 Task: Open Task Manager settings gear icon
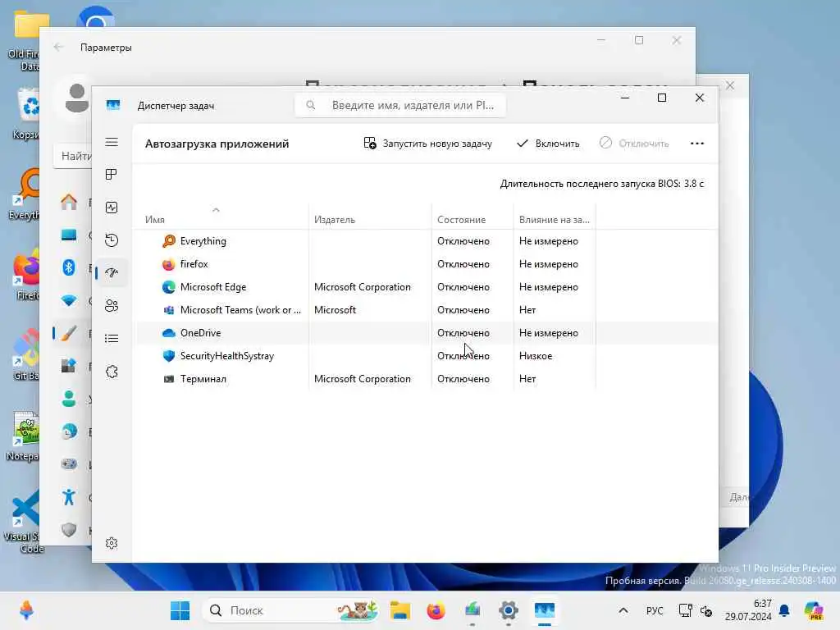[x=112, y=543]
